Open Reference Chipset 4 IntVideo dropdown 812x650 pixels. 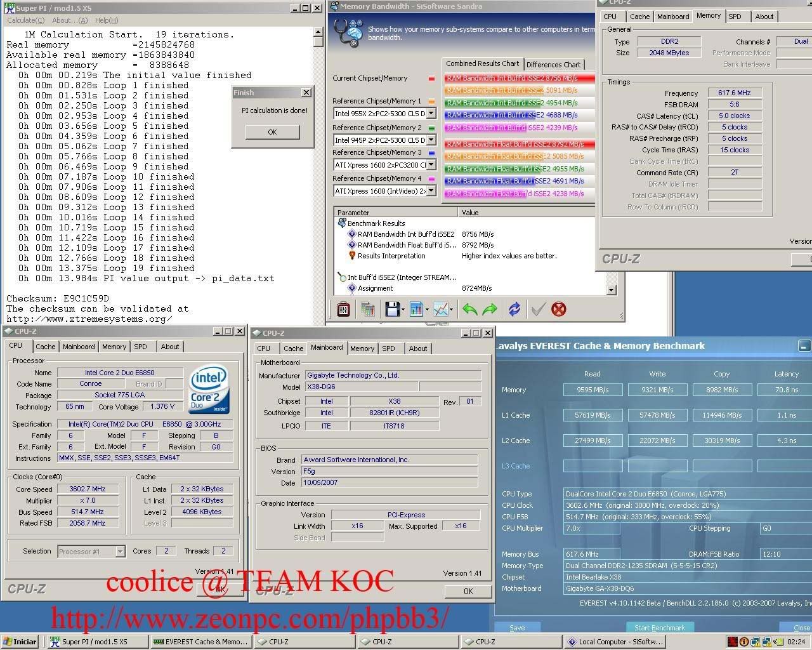point(431,191)
